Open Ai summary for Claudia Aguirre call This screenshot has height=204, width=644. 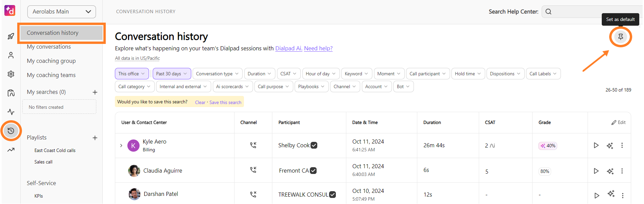610,171
